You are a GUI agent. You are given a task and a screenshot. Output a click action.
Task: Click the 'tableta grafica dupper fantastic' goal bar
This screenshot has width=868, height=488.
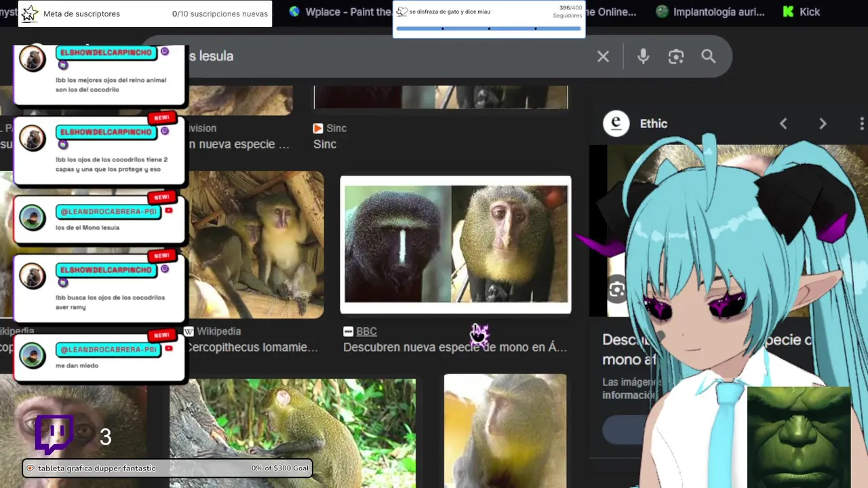(167, 468)
